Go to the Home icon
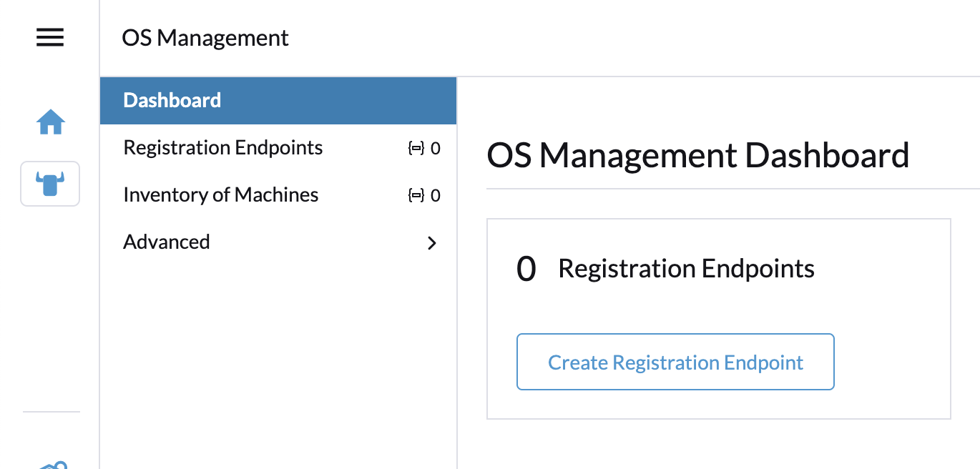The width and height of the screenshot is (980, 469). (51, 122)
